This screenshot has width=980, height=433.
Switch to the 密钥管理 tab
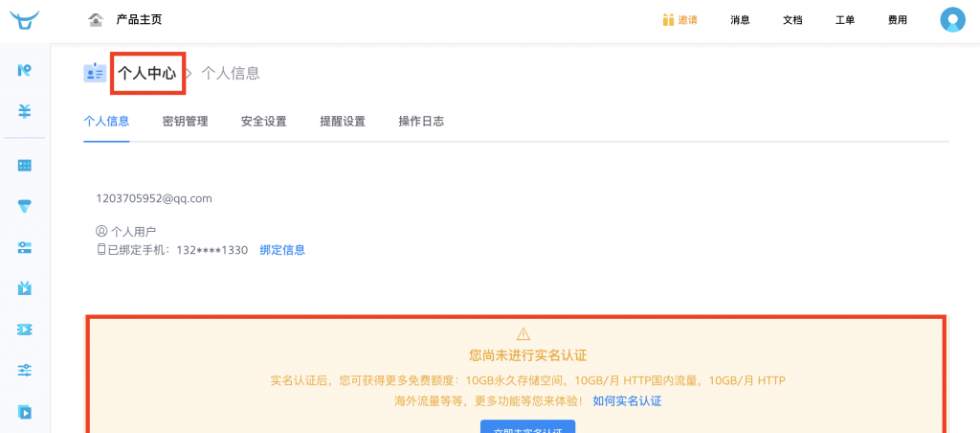[x=185, y=122]
